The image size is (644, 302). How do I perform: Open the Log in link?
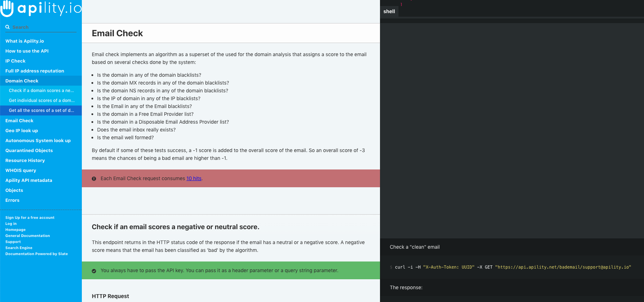tap(11, 223)
